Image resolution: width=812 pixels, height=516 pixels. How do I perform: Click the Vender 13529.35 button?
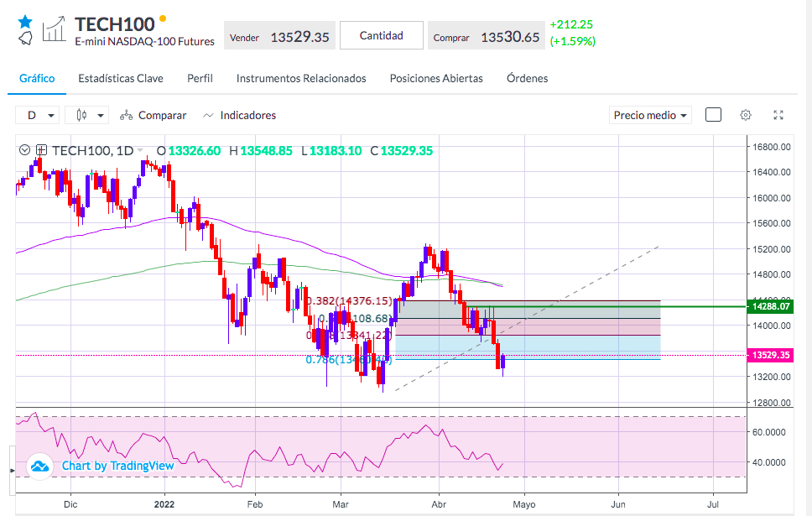point(279,35)
